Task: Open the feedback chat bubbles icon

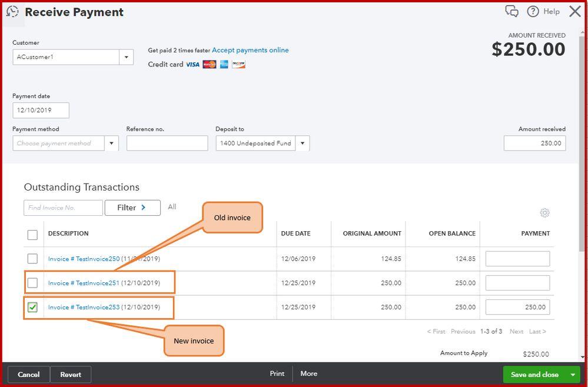Action: pyautogui.click(x=512, y=11)
